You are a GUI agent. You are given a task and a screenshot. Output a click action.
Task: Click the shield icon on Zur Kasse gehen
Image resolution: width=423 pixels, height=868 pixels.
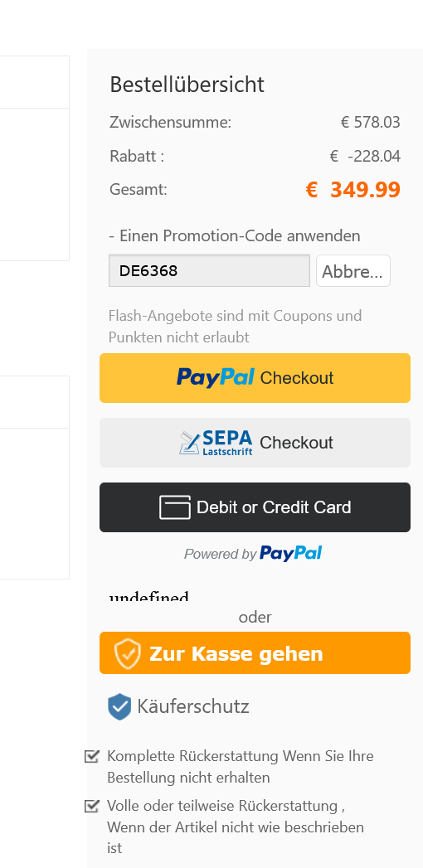point(128,653)
